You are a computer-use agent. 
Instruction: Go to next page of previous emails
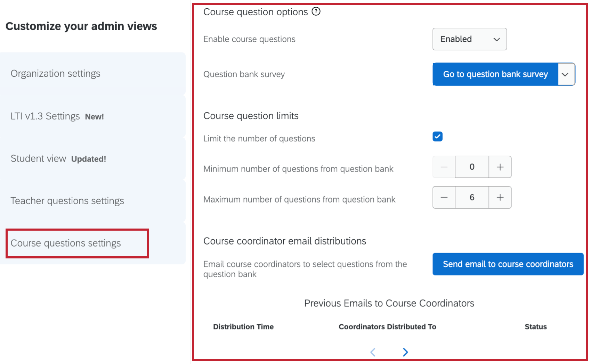[x=405, y=352]
